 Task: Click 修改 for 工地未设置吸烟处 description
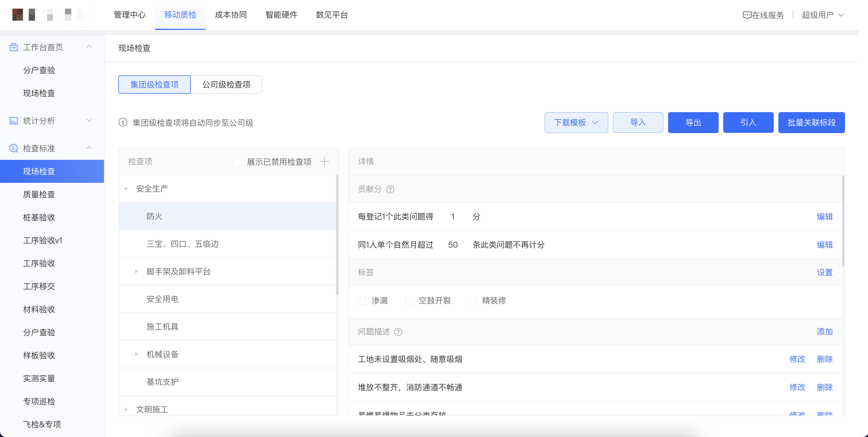(797, 359)
